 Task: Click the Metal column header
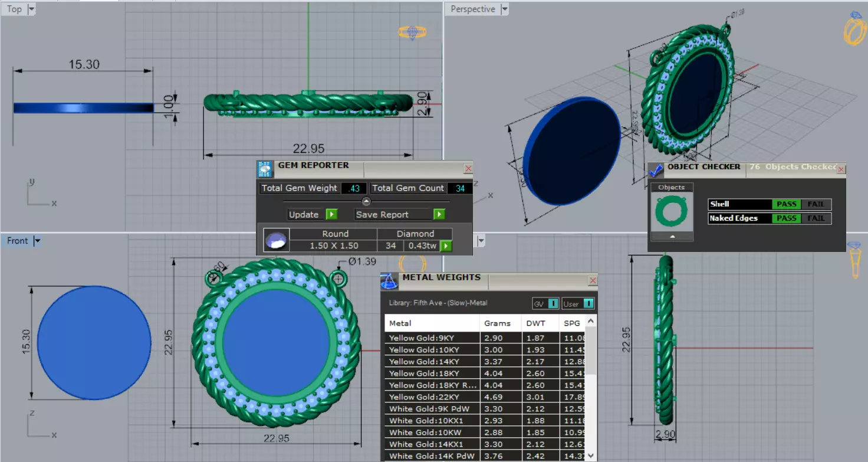coord(432,323)
